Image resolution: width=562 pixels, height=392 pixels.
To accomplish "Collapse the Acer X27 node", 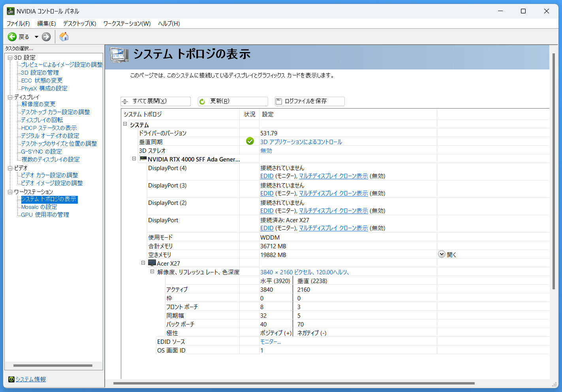I will 143,263.
